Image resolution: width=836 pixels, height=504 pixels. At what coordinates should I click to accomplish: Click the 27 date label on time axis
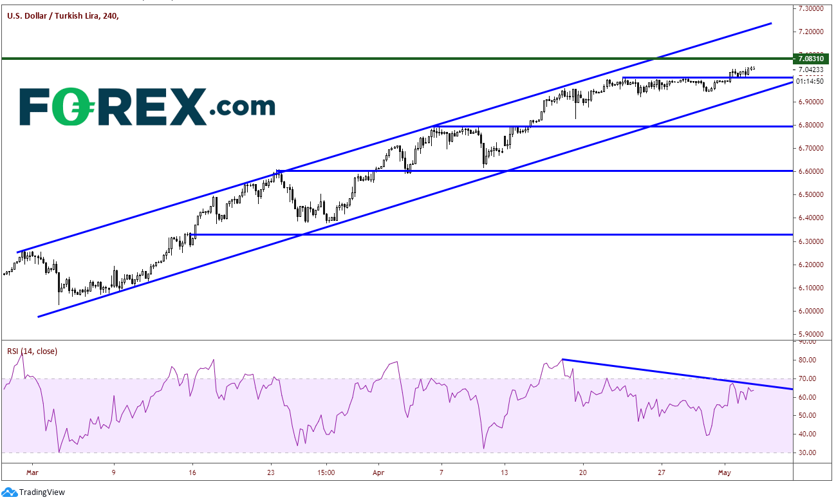tap(661, 471)
